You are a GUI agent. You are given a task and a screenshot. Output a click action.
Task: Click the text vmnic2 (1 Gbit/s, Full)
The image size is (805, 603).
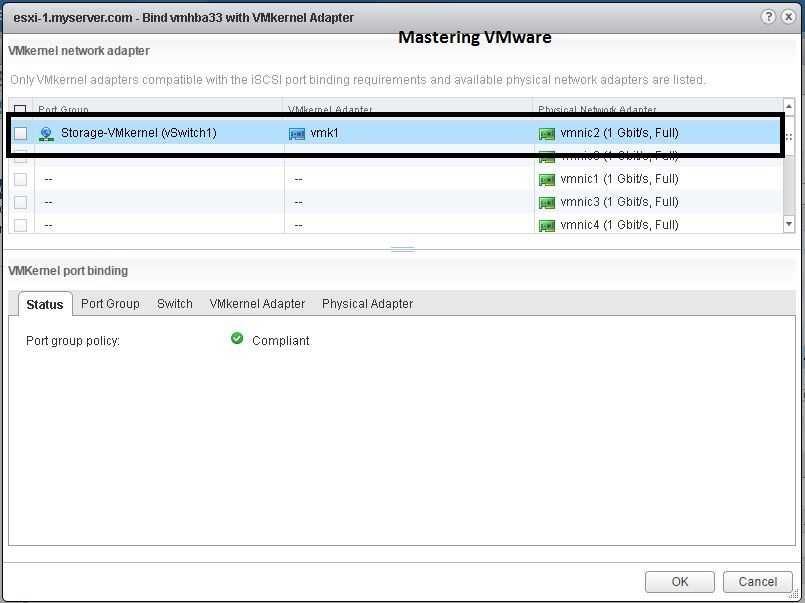[619, 133]
